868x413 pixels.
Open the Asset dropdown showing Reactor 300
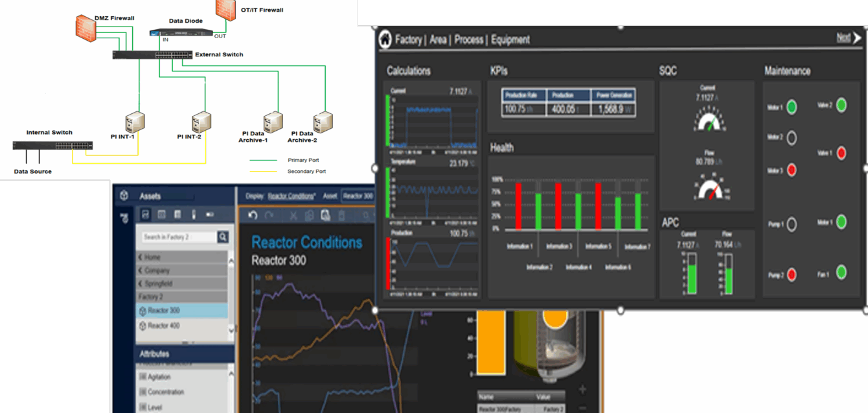tap(358, 196)
